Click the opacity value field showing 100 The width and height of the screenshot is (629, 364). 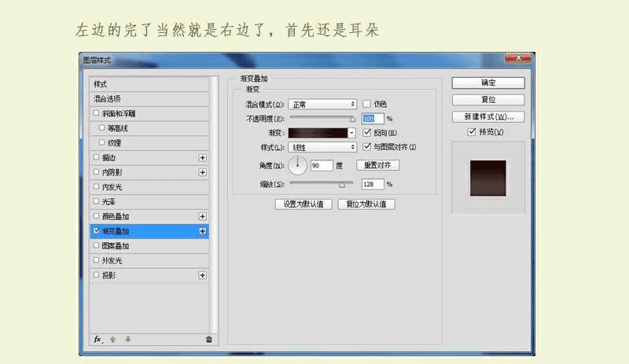(x=372, y=119)
